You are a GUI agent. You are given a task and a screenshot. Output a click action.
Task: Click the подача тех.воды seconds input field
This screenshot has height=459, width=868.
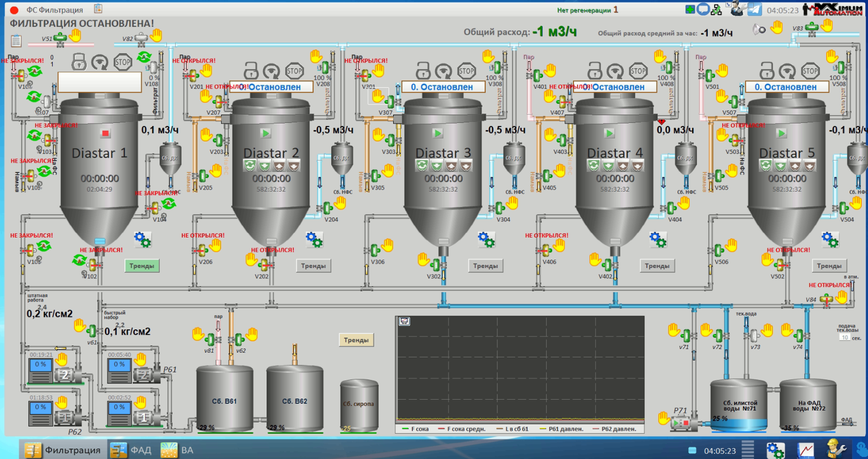845,338
